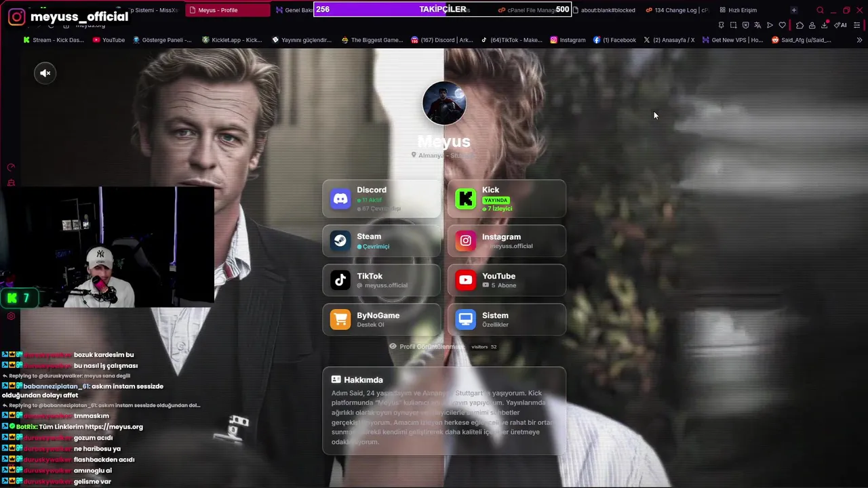The width and height of the screenshot is (868, 488).
Task: Open the Gösterge Paneli bookmark
Action: (x=162, y=40)
